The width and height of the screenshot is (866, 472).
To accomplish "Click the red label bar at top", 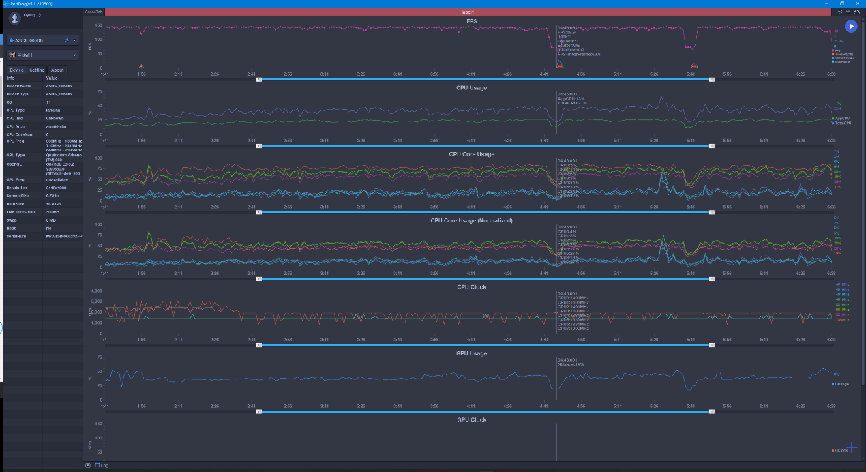I will [x=467, y=12].
